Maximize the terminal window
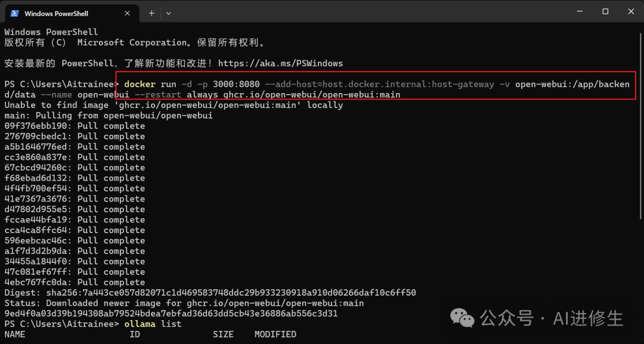644x344 pixels. tap(605, 12)
